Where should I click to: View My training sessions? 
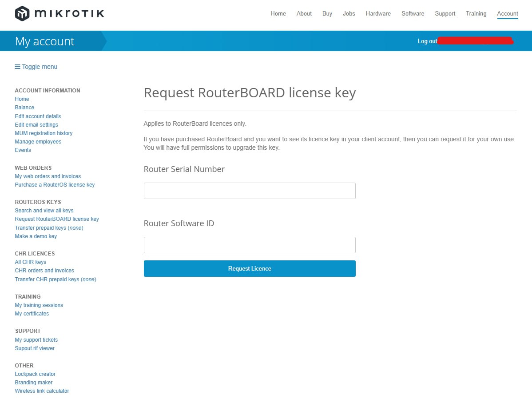(x=39, y=305)
